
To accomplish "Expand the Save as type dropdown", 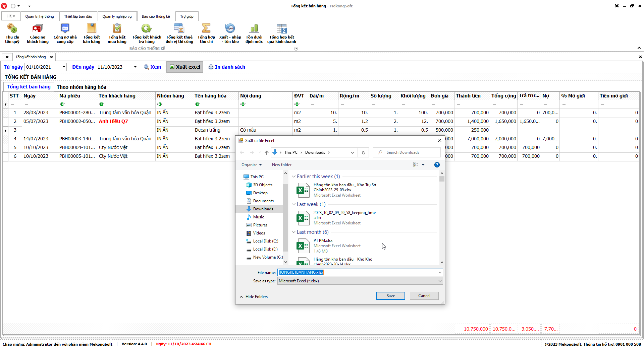I will [440, 281].
